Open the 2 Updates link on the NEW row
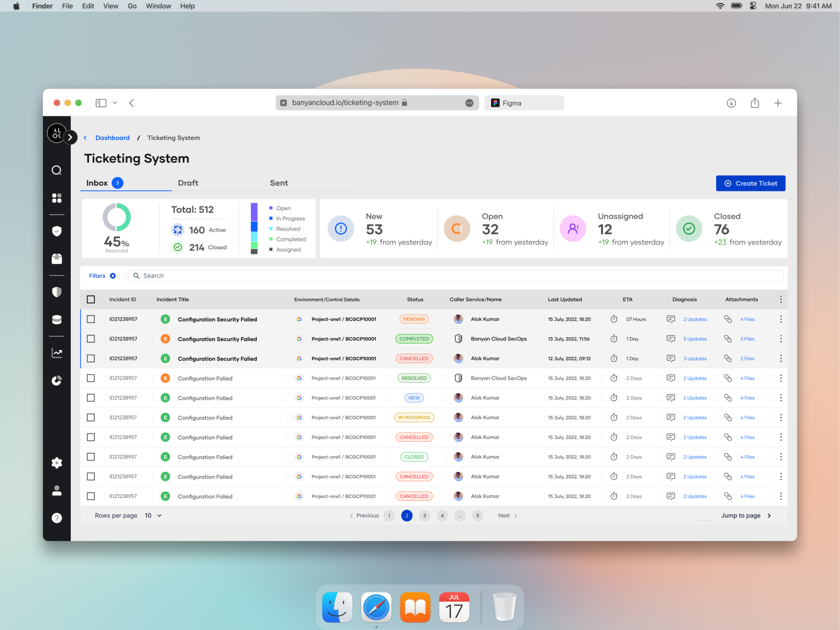The image size is (840, 630). [x=695, y=397]
